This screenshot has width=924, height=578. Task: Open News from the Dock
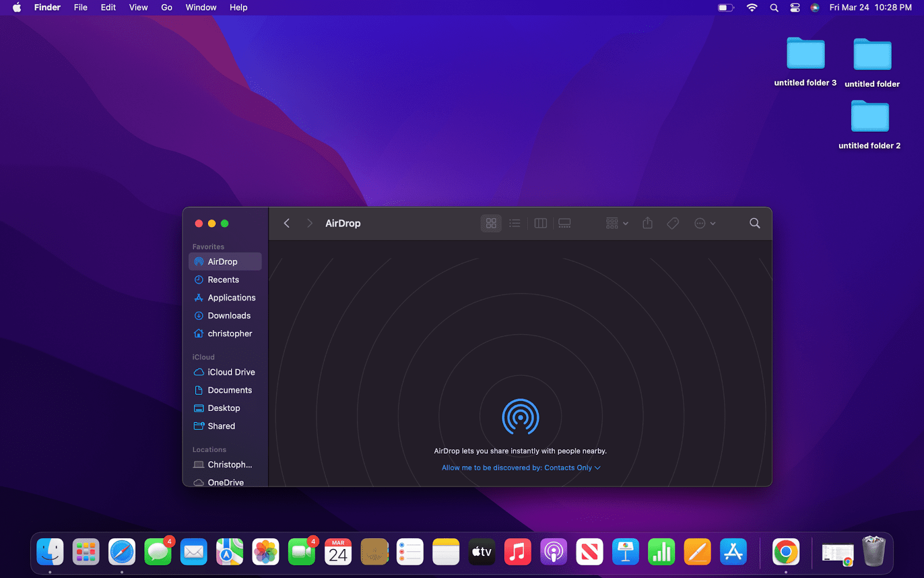[590, 552]
